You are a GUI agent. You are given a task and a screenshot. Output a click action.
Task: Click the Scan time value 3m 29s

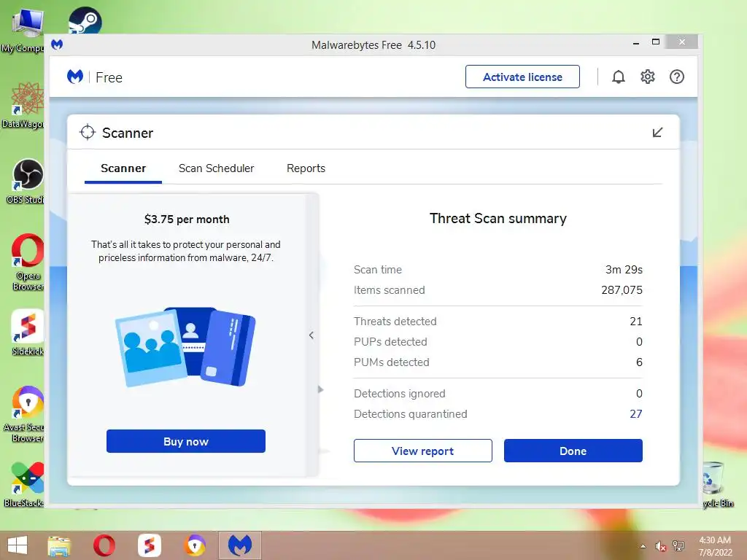tap(624, 270)
